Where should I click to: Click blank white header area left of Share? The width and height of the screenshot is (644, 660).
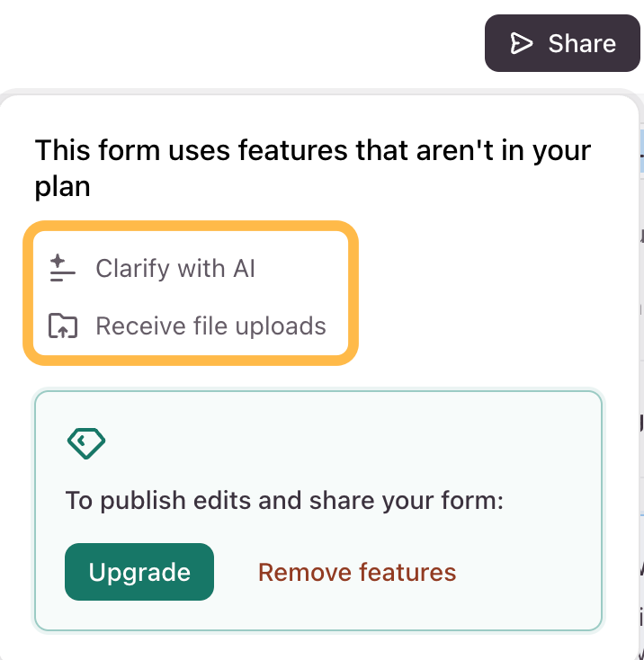point(240,43)
